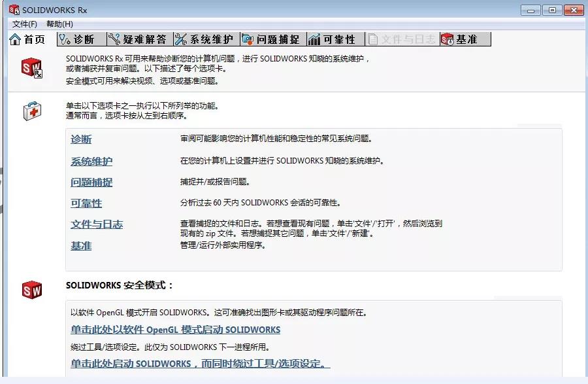
Task: Click the SOLIDWORKS Rx logo icon in header
Action: (32, 68)
